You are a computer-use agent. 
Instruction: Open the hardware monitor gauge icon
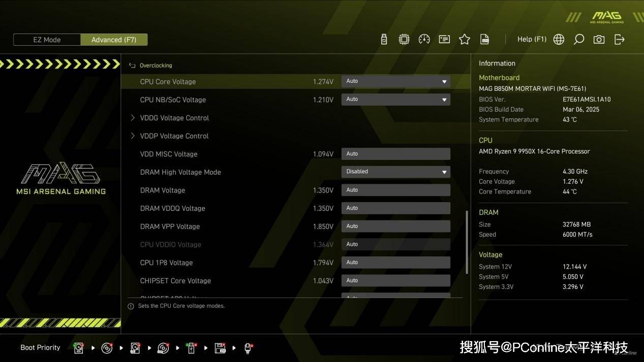424,39
